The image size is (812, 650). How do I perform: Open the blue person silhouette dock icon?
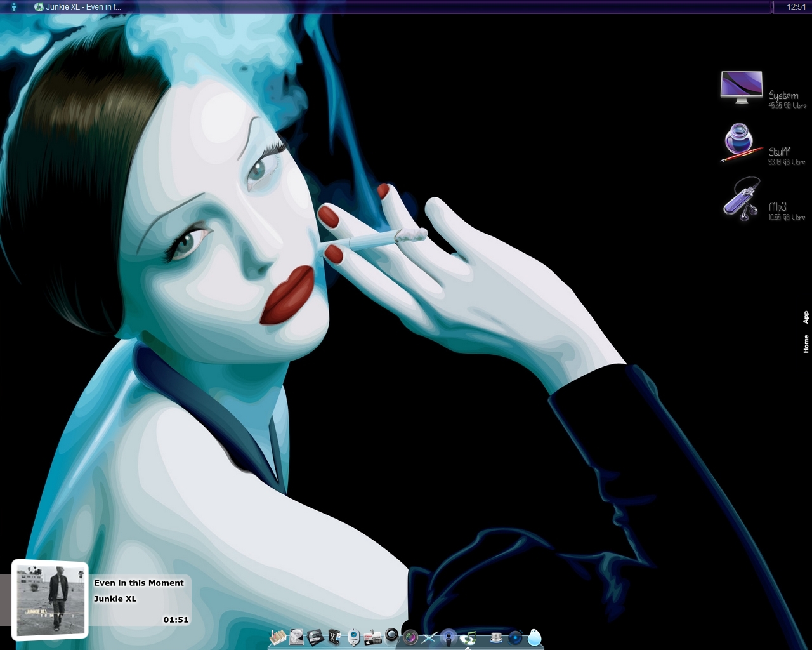(449, 638)
